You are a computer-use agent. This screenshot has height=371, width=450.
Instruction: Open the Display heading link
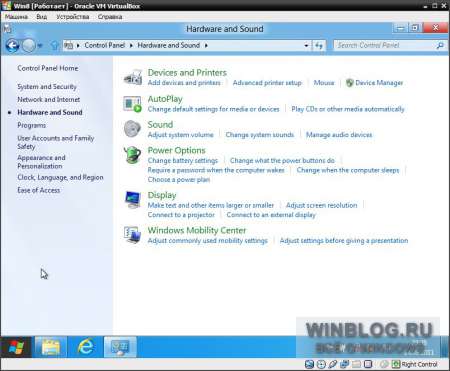pyautogui.click(x=162, y=195)
